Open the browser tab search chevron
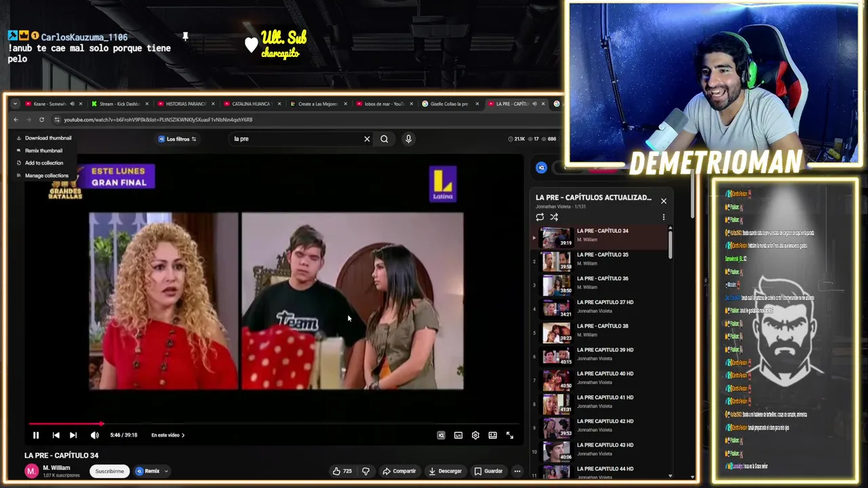868x488 pixels. pos(15,104)
